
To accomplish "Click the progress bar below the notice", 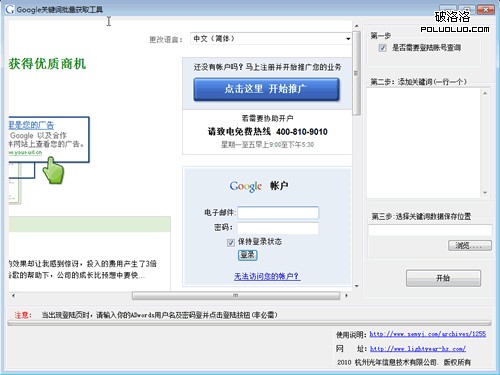I will click(249, 323).
